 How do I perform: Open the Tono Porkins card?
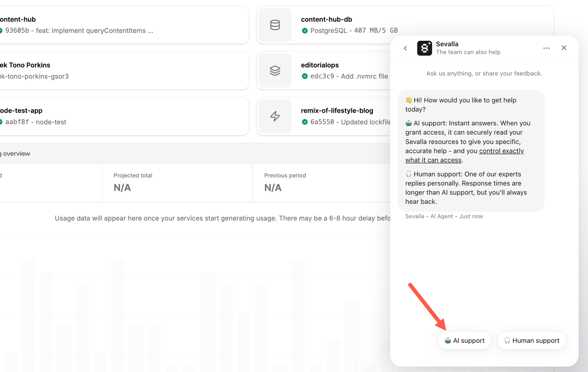click(x=124, y=71)
